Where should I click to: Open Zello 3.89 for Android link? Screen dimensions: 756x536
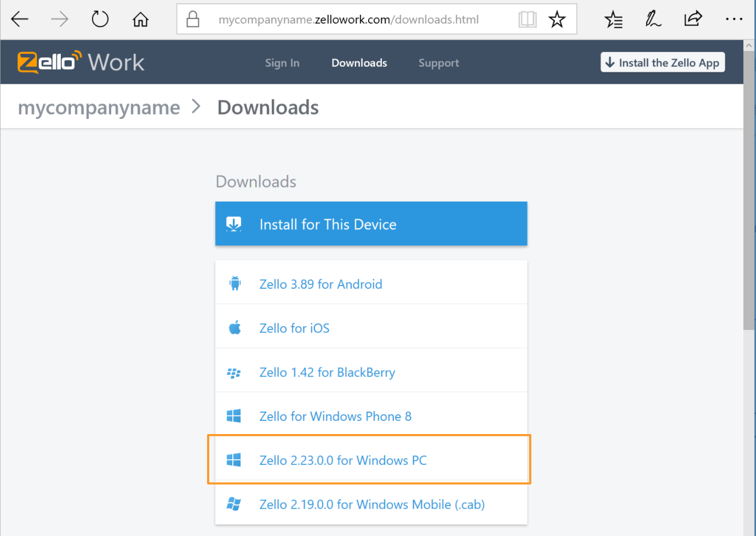pos(321,284)
